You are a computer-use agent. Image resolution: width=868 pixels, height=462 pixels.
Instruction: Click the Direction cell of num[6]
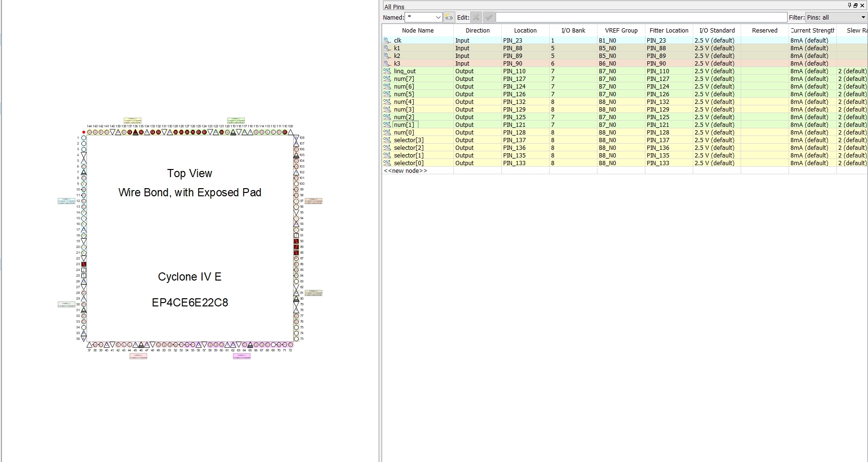tap(477, 86)
